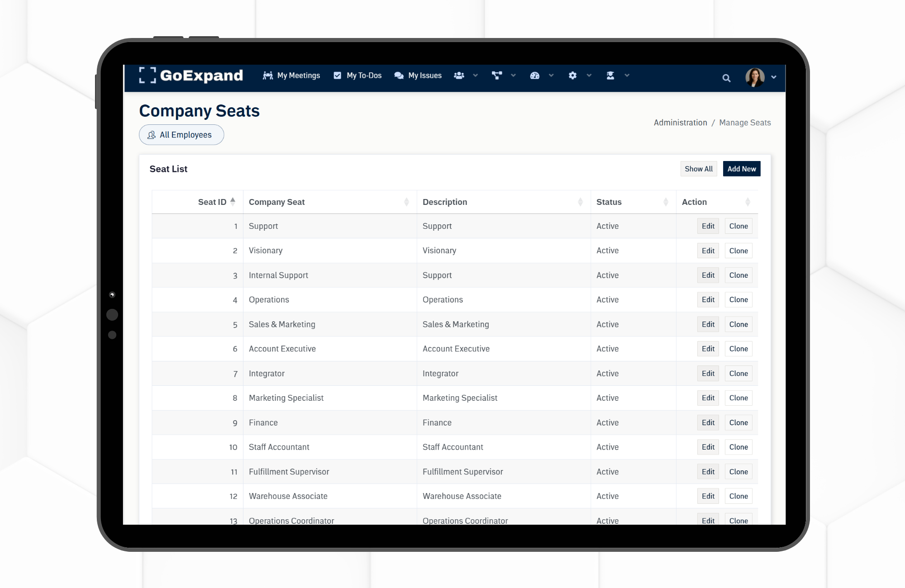Click the Show All button
The width and height of the screenshot is (905, 588).
[x=698, y=169]
